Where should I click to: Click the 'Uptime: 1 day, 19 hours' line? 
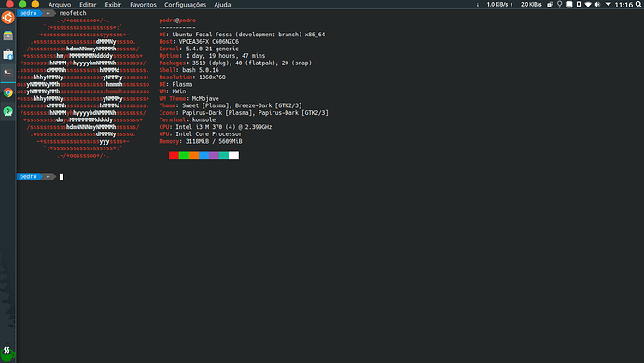click(x=212, y=55)
